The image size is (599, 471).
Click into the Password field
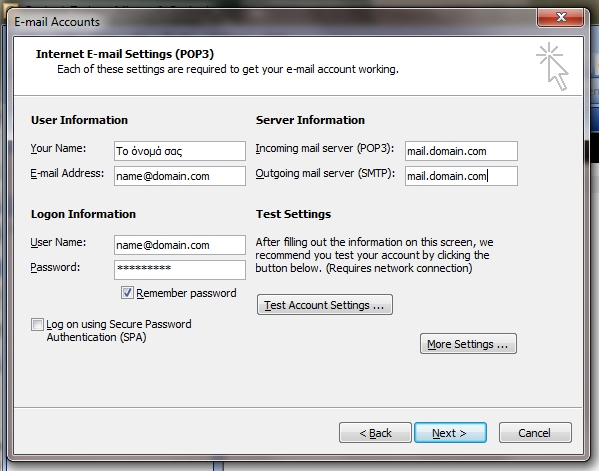[180, 270]
